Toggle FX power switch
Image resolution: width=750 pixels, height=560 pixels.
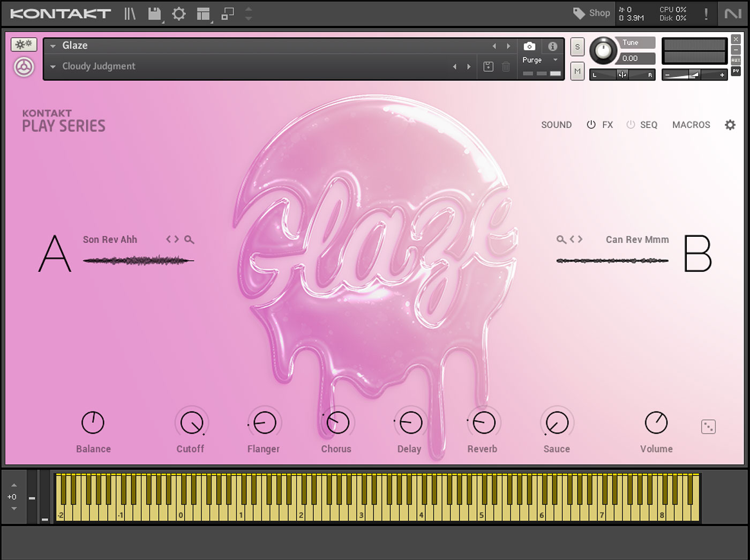[x=591, y=124]
